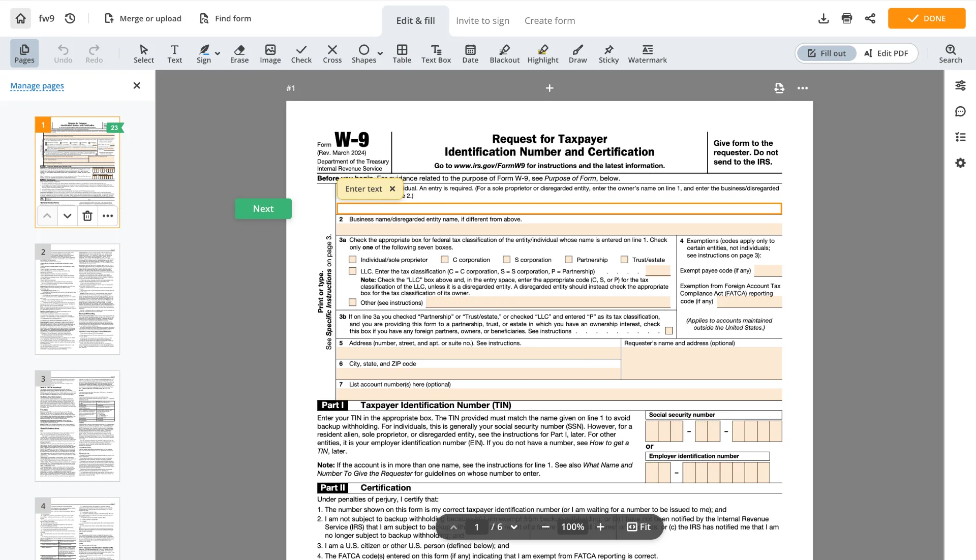Switch to Invite to sign tab
The image size is (976, 560).
click(482, 20)
